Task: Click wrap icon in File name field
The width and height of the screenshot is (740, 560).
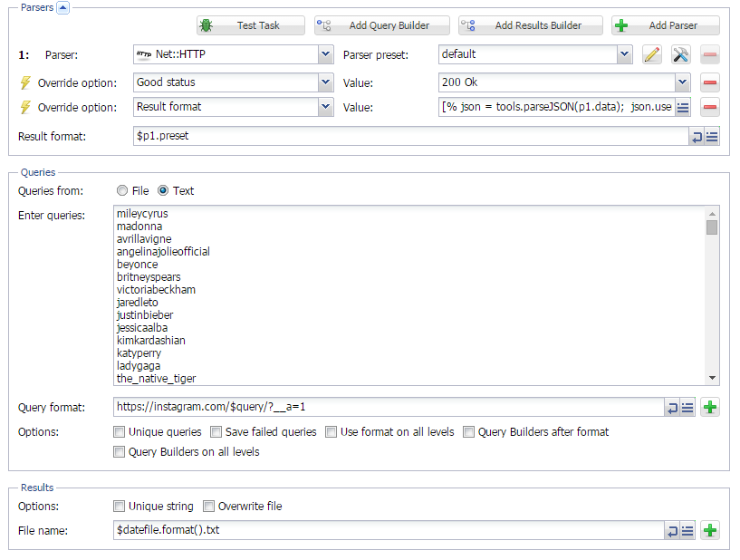Action: click(672, 531)
